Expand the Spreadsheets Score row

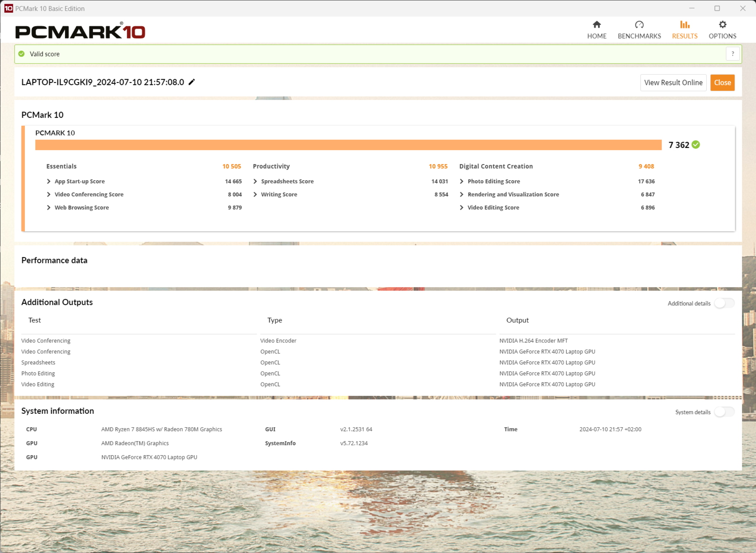tap(255, 182)
